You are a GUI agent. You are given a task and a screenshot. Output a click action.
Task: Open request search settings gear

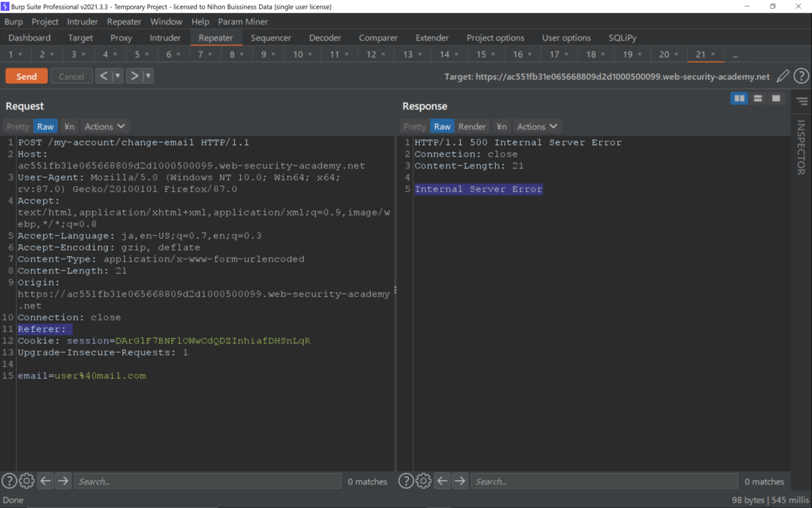(26, 481)
